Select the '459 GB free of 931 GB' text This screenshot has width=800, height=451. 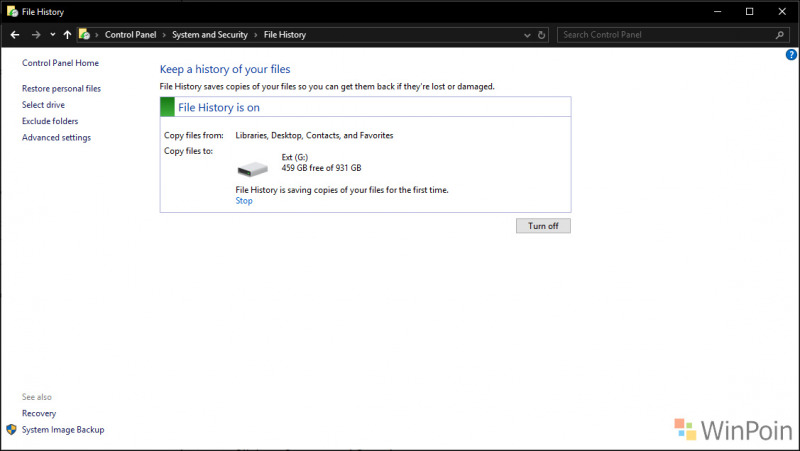point(321,168)
